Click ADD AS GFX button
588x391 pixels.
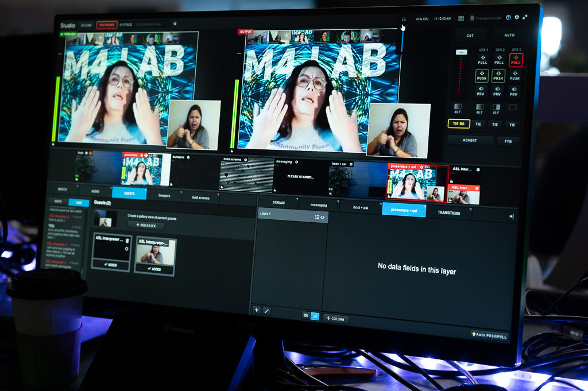145,226
